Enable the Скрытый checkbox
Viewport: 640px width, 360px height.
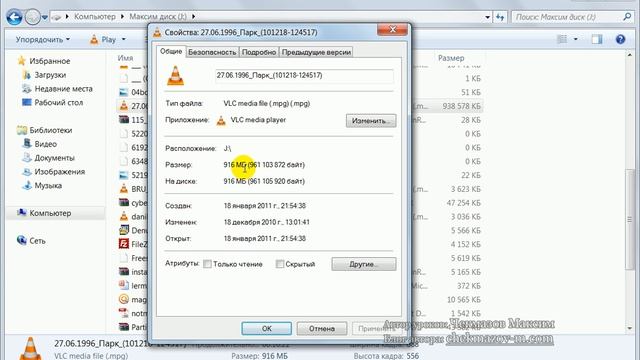coord(280,264)
